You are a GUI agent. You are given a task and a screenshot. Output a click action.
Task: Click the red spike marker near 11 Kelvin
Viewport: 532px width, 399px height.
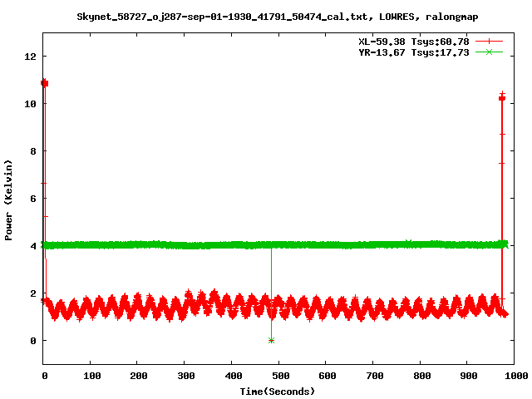pyautogui.click(x=44, y=83)
